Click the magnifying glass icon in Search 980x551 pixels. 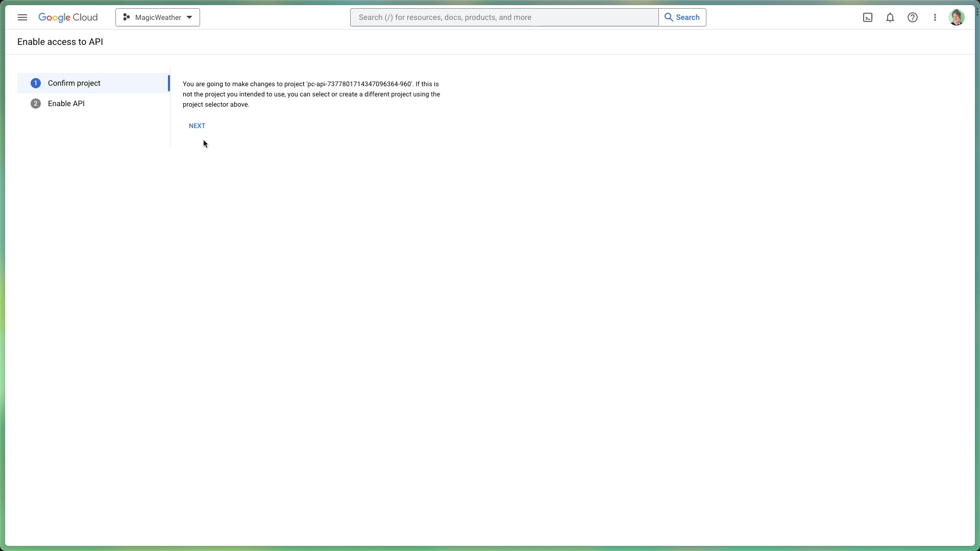pos(669,17)
